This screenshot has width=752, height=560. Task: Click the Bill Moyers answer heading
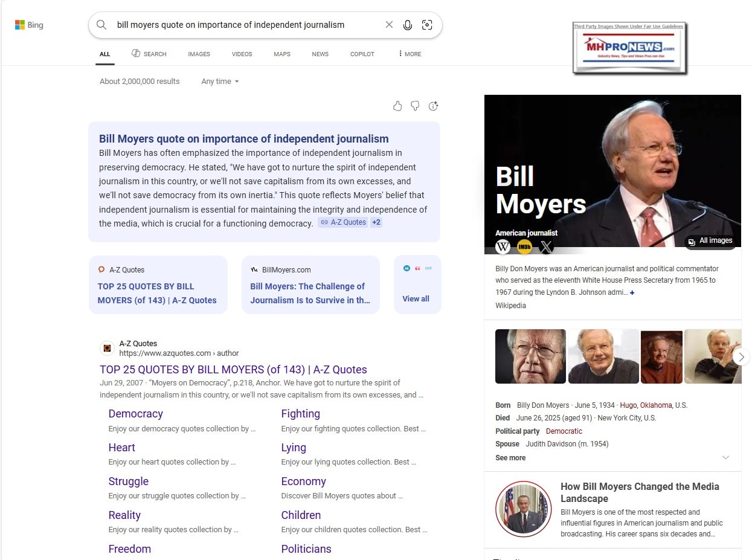pos(244,139)
